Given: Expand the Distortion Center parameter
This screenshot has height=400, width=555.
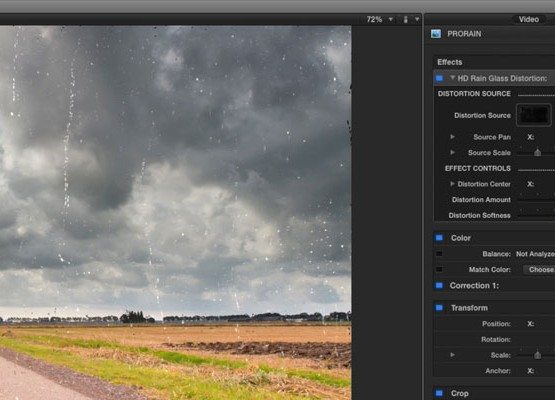Looking at the screenshot, I should coord(452,184).
